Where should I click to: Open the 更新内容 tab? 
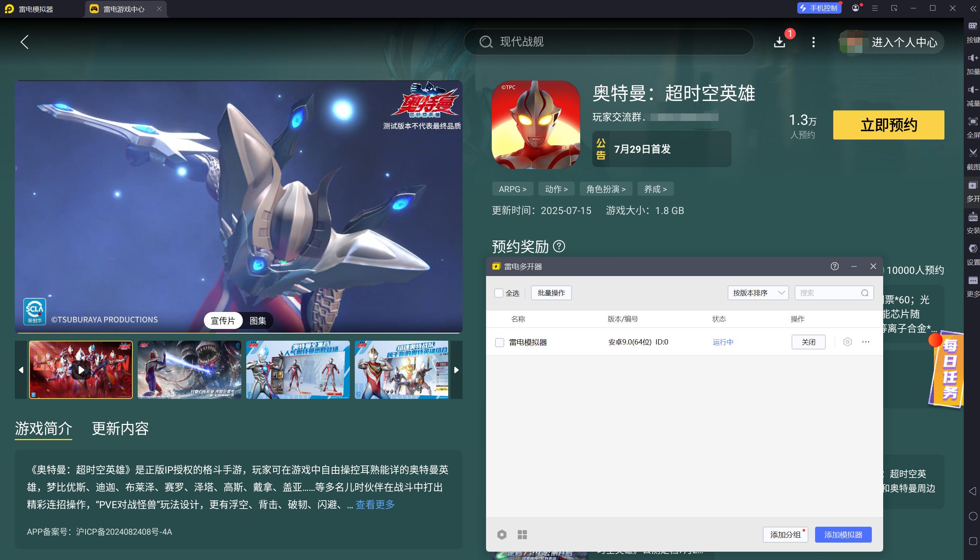(x=120, y=428)
